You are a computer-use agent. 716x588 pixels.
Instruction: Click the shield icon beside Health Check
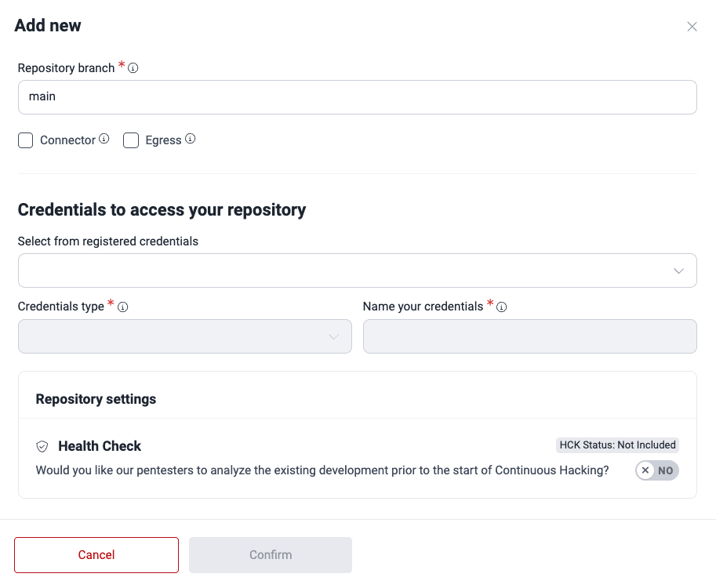(42, 446)
